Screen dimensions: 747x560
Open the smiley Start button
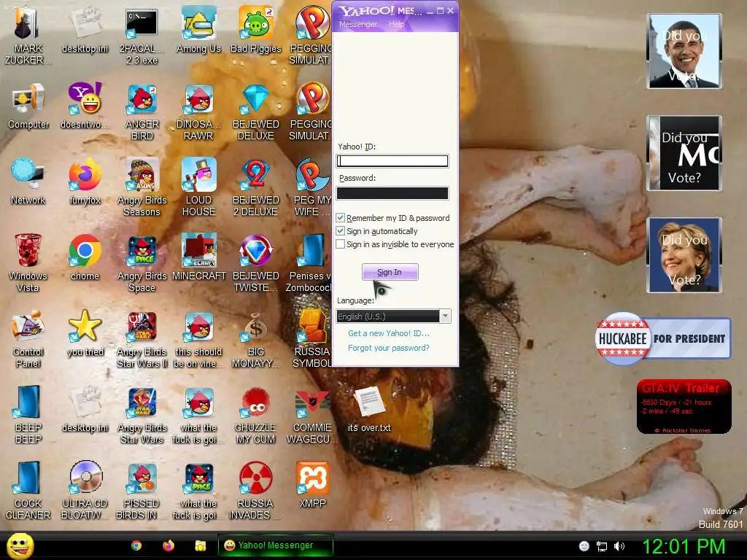[20, 545]
